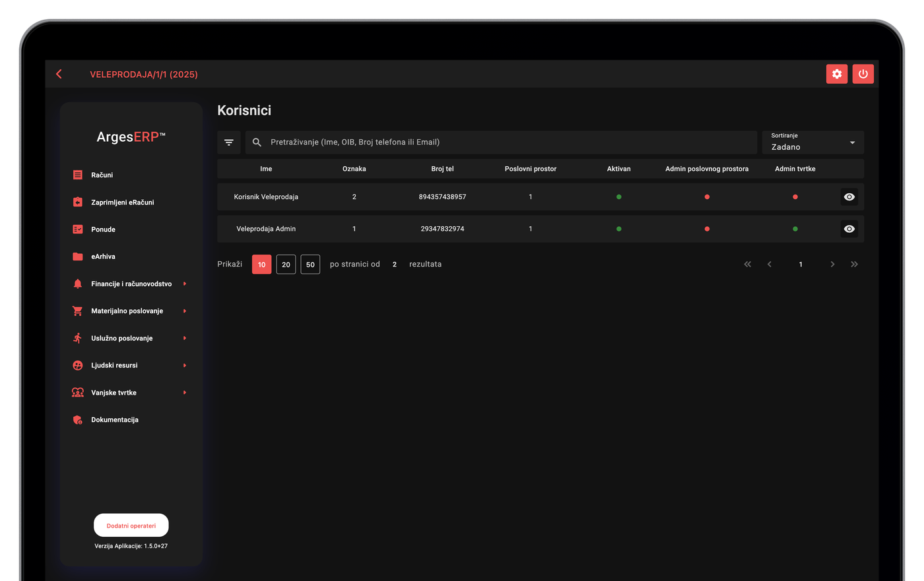Log out using the power button

click(863, 74)
